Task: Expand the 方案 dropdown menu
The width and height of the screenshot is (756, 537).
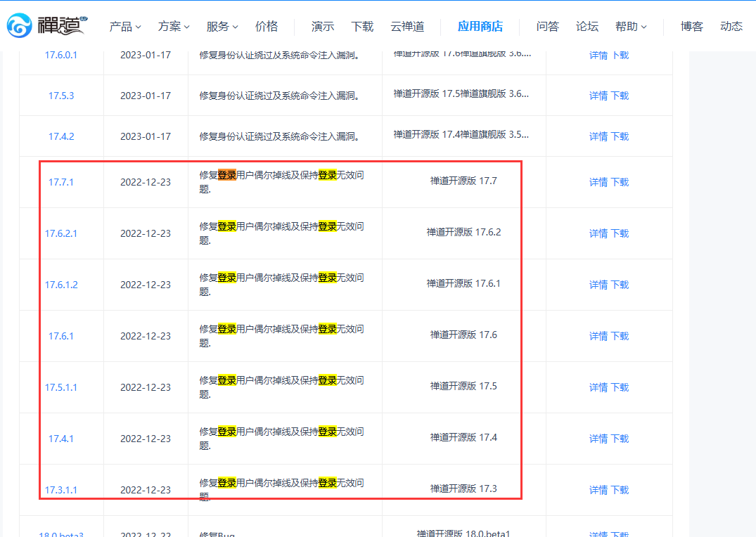Action: tap(174, 27)
